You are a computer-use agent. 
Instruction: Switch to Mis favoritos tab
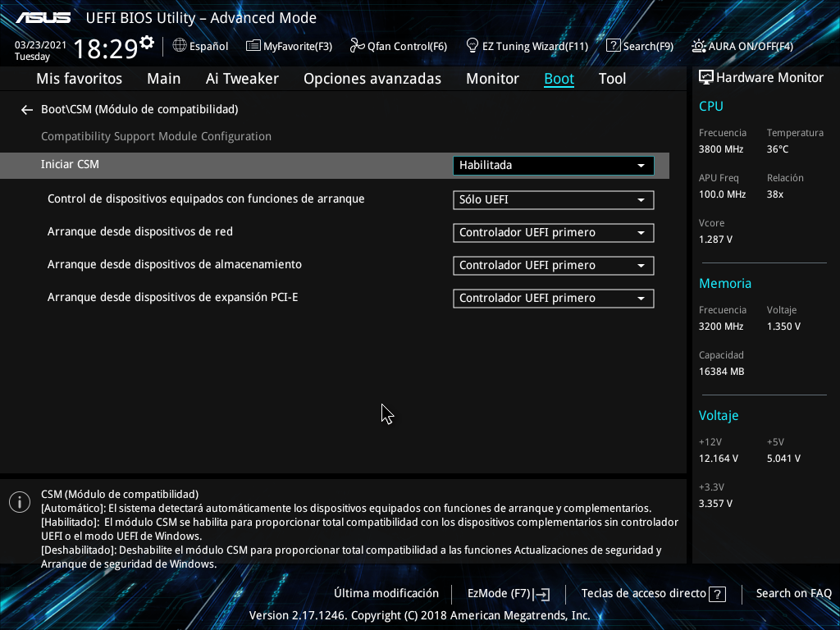click(x=80, y=79)
